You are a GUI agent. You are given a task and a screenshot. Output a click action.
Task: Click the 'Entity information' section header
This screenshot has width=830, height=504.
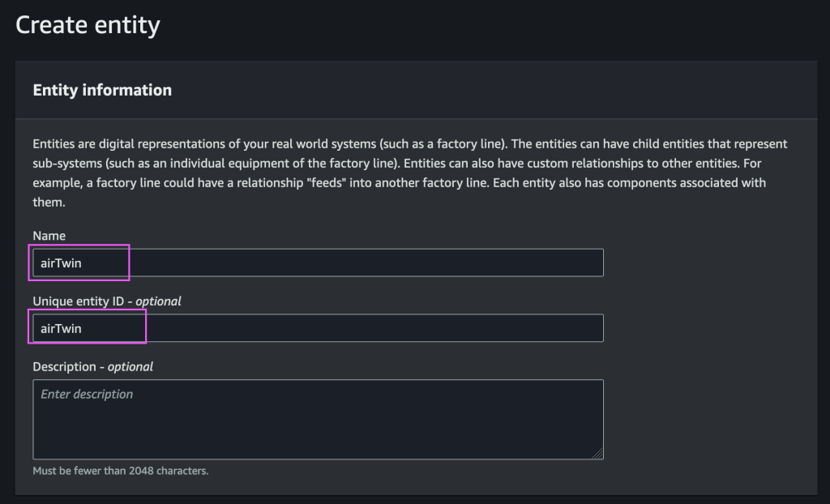pyautogui.click(x=101, y=90)
